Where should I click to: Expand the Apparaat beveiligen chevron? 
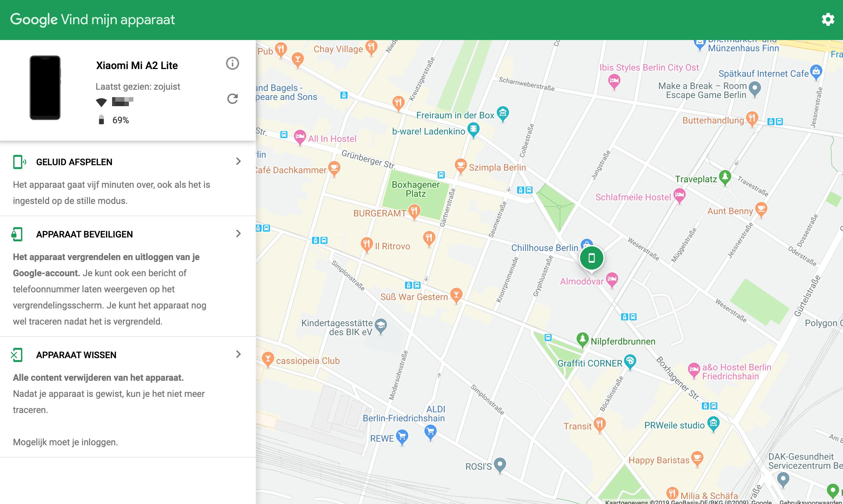[238, 234]
